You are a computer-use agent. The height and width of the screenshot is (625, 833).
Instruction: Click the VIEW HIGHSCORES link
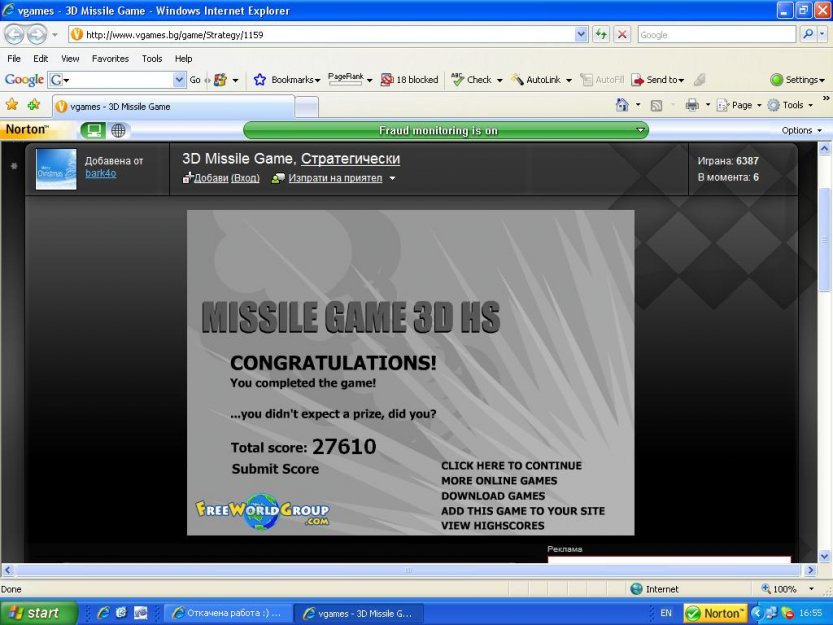[x=493, y=526]
